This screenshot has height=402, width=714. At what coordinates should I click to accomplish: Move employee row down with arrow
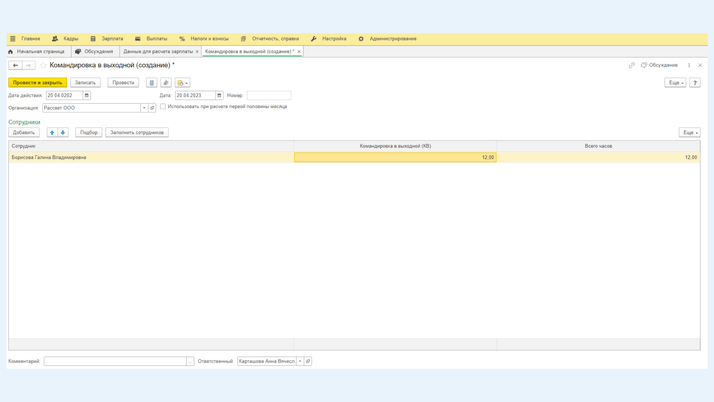tap(63, 132)
